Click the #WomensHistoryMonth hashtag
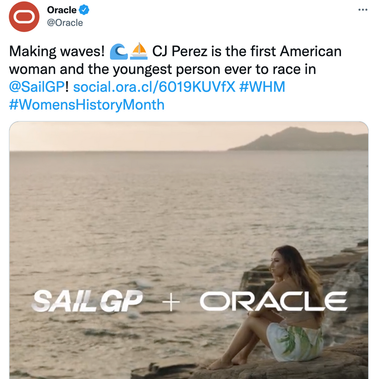 click(87, 105)
